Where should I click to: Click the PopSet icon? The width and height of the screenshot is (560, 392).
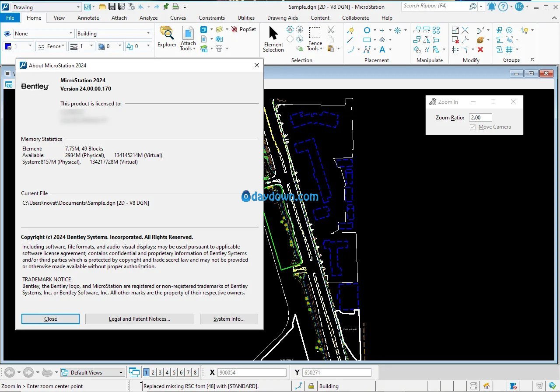(x=244, y=29)
